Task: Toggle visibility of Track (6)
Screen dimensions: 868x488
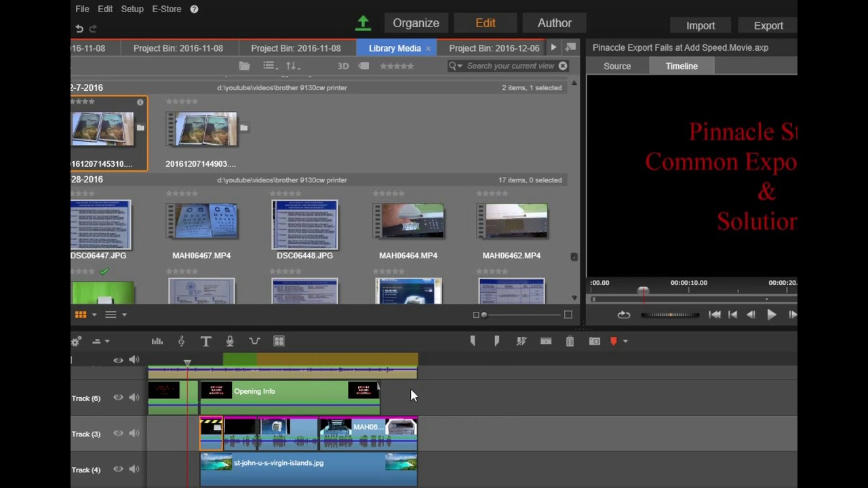Action: (x=118, y=397)
